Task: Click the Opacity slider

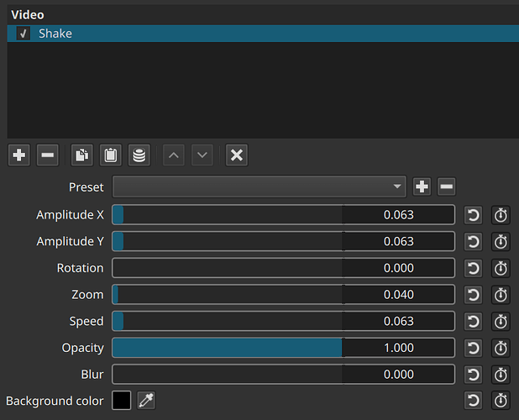Action: coord(227,348)
